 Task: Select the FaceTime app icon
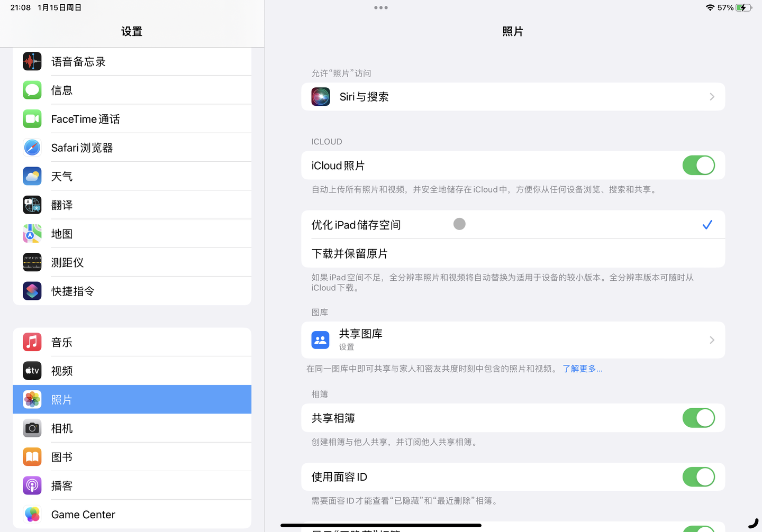[32, 118]
